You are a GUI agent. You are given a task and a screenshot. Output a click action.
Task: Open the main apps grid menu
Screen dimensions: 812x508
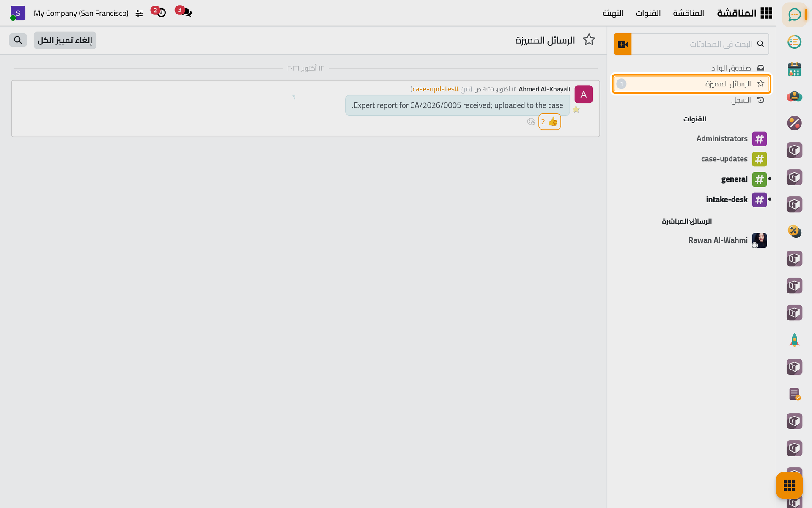coord(766,13)
